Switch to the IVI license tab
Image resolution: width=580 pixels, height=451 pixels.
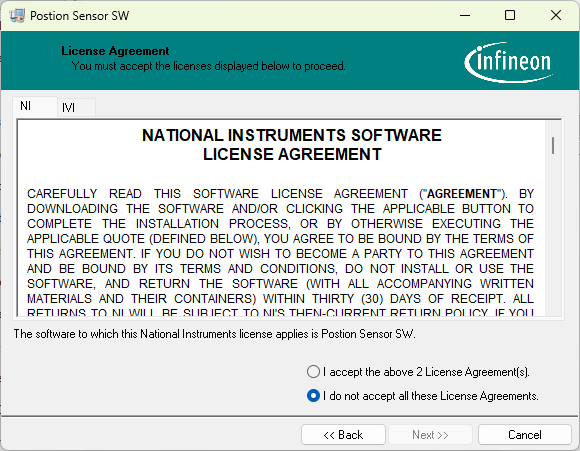coord(76,108)
